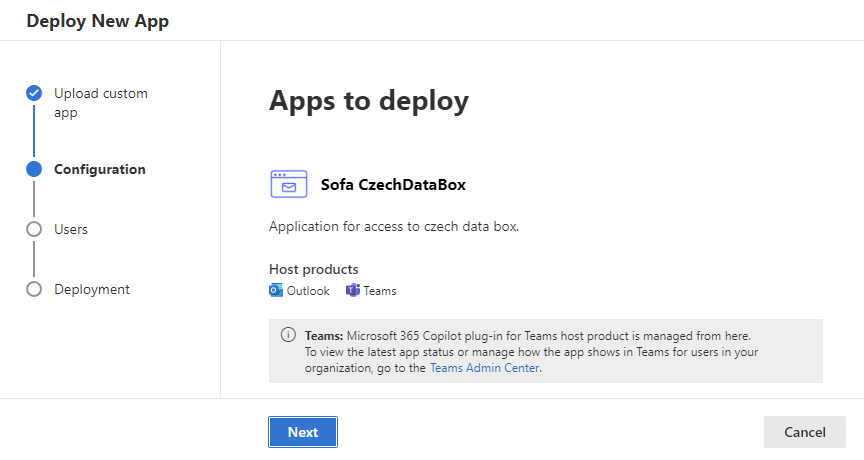864x460 pixels.
Task: Click the 'Host products' label
Action: tap(314, 269)
